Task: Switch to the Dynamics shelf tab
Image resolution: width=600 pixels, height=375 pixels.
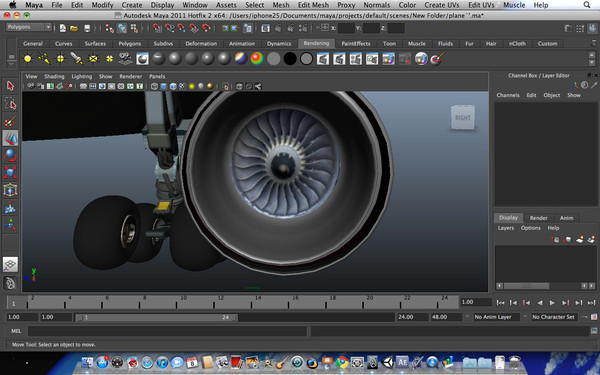Action: (279, 44)
